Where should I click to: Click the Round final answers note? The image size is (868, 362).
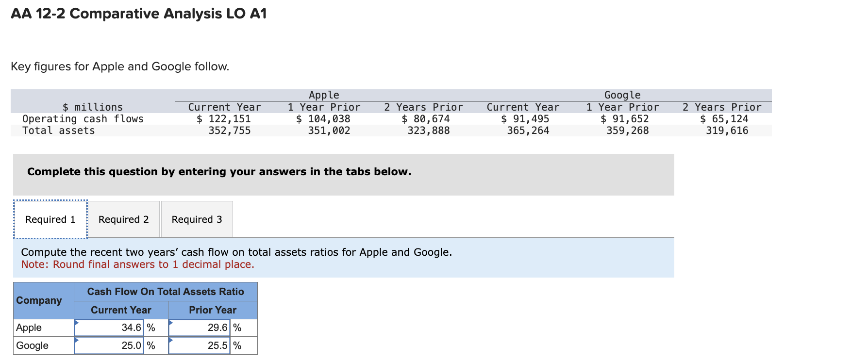[138, 264]
